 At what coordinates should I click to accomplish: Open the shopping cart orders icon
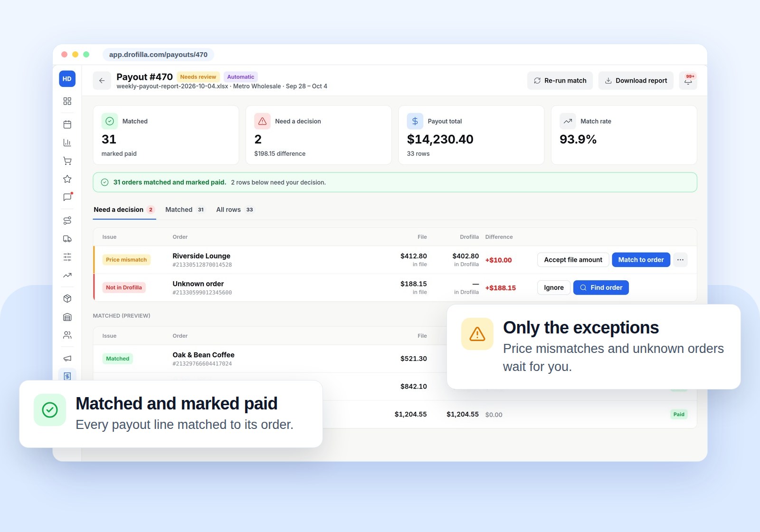(x=67, y=161)
